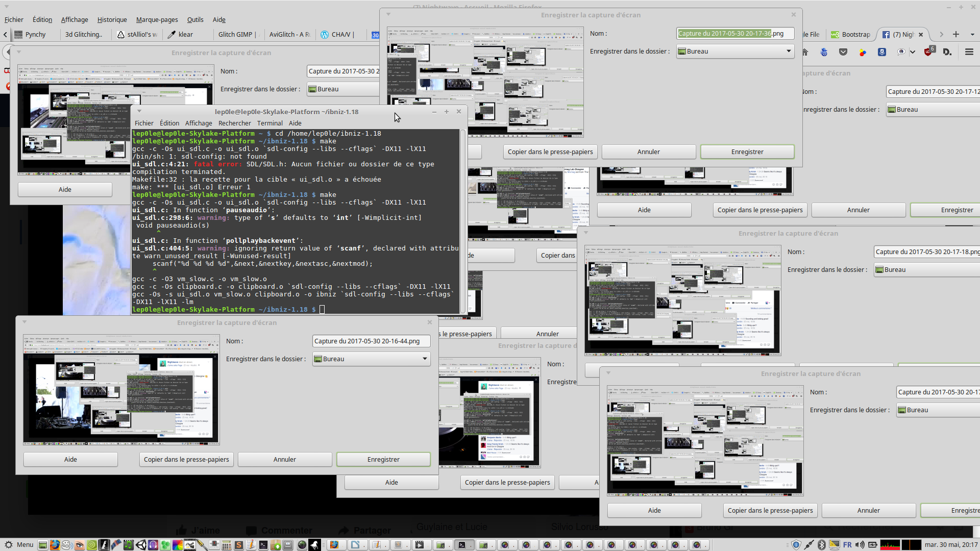
Task: Open the Firefox hamburger menu
Action: pyautogui.click(x=969, y=52)
